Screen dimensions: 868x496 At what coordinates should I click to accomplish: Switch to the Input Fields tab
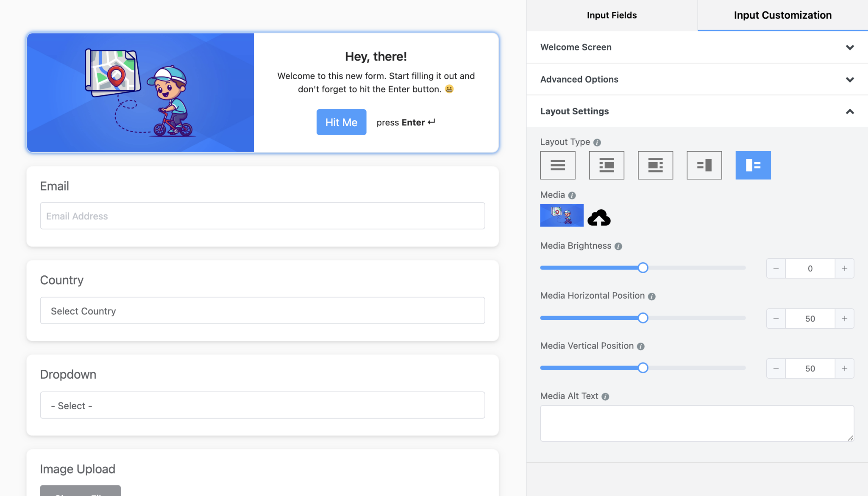(611, 15)
